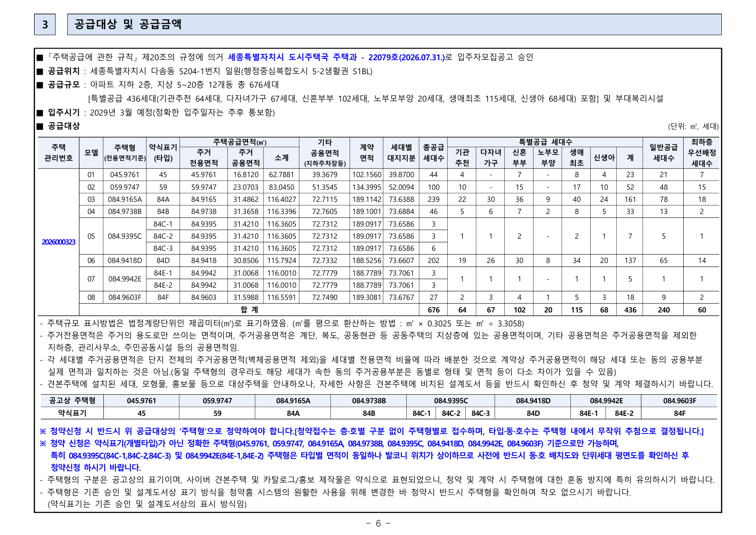Click the land share cell '73.6884'
The width and height of the screenshot is (756, 535).
click(401, 211)
